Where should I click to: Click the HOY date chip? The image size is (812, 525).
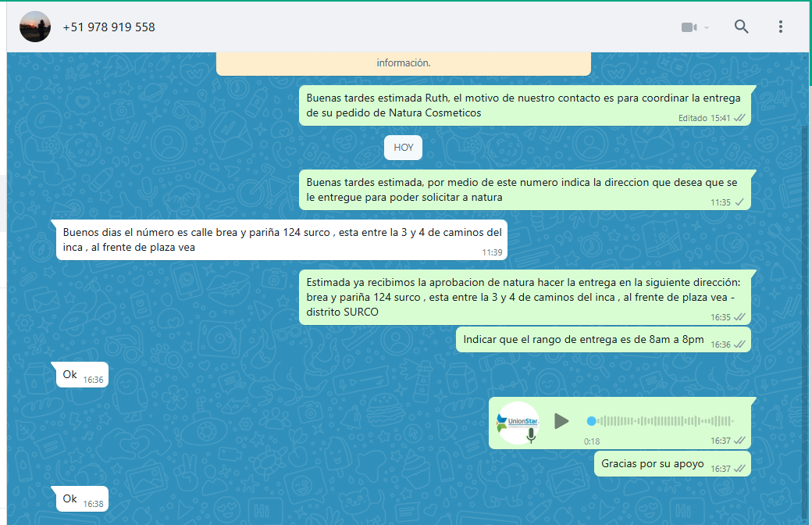[x=403, y=148]
